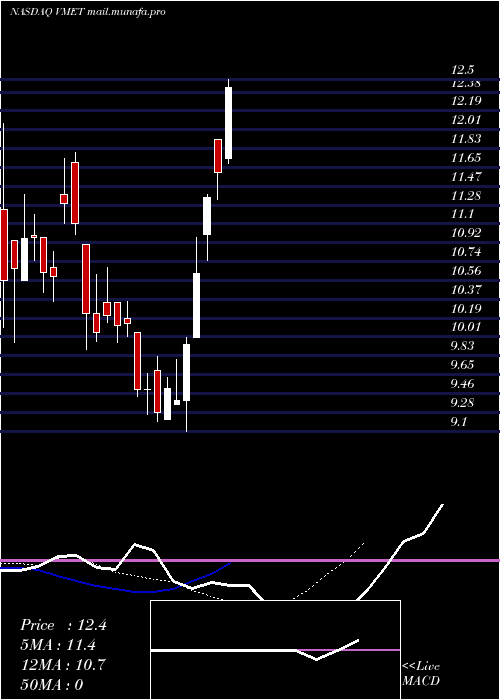Click the long white candle spanning 10.01 to 10.56
Image resolution: width=500 pixels, height=700 pixels.
pyautogui.click(x=196, y=305)
